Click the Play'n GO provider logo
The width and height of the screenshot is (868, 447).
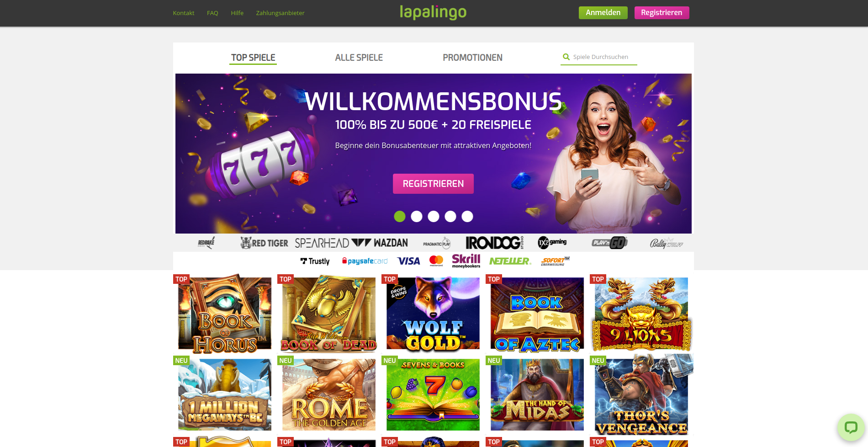(x=609, y=243)
